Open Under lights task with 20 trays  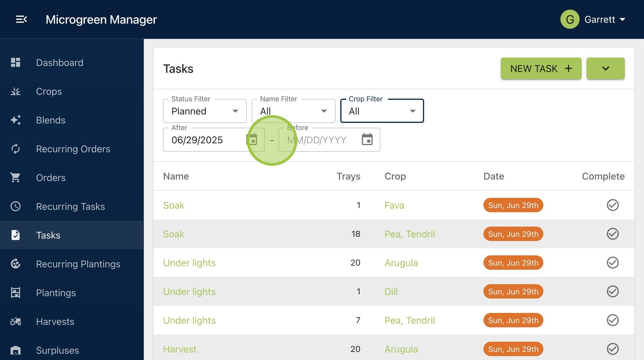[189, 263]
